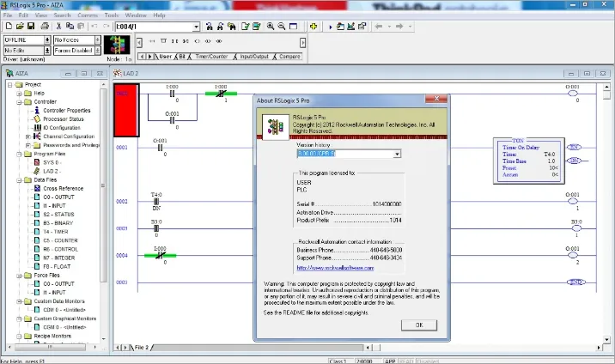Open the File menu

tap(8, 15)
